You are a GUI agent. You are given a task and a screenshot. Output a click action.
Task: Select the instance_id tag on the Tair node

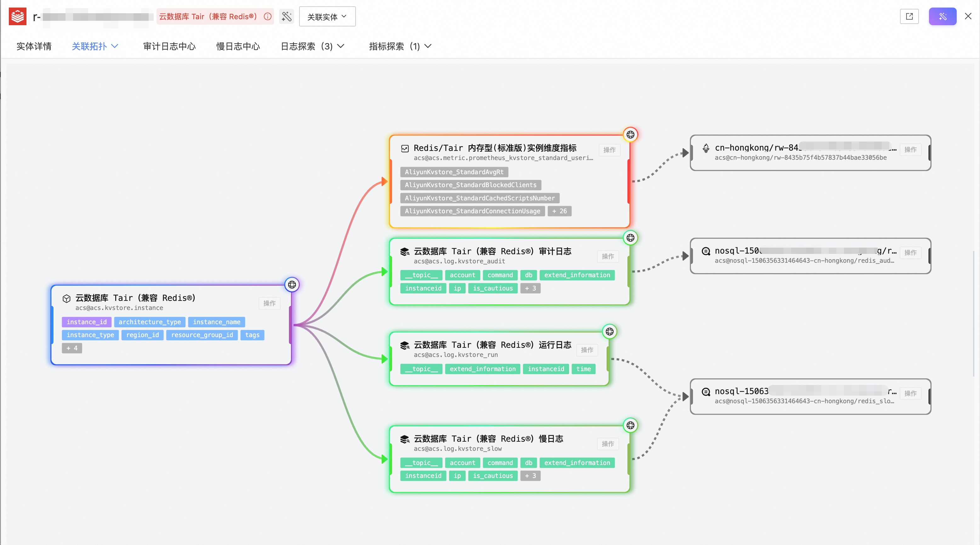tap(87, 322)
